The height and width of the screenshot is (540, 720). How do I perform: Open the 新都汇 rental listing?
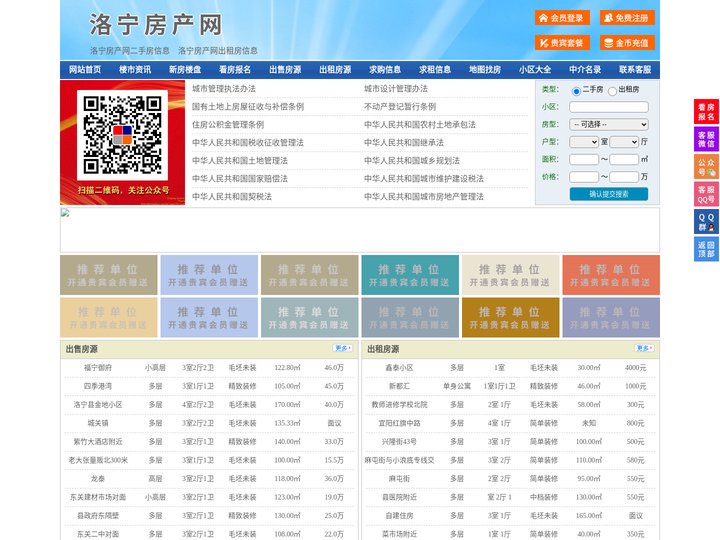click(399, 386)
